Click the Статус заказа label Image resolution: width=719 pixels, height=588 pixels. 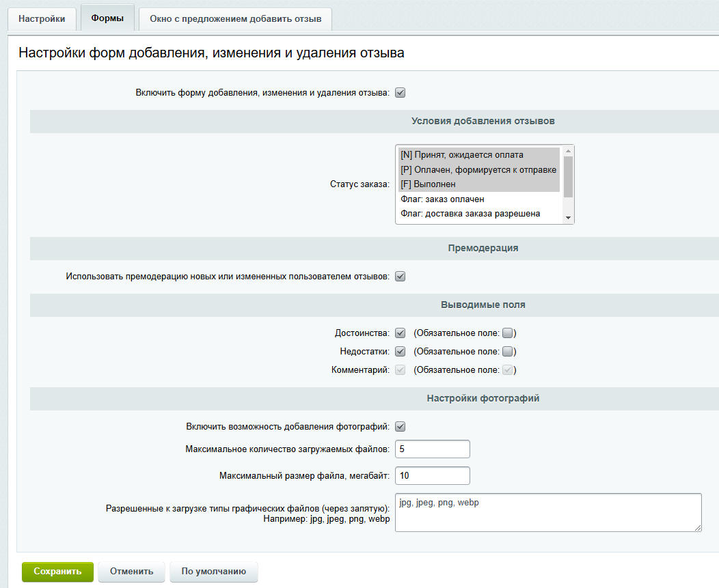[x=359, y=184]
